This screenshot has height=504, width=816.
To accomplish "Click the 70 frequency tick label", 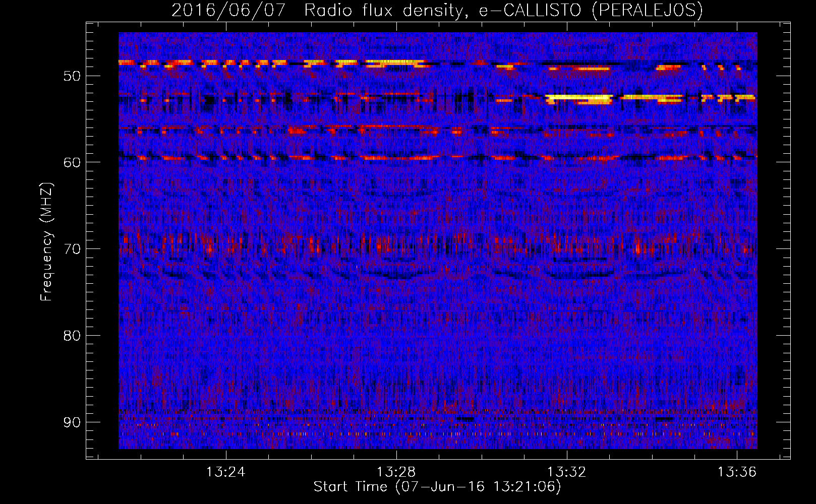I will [x=72, y=249].
